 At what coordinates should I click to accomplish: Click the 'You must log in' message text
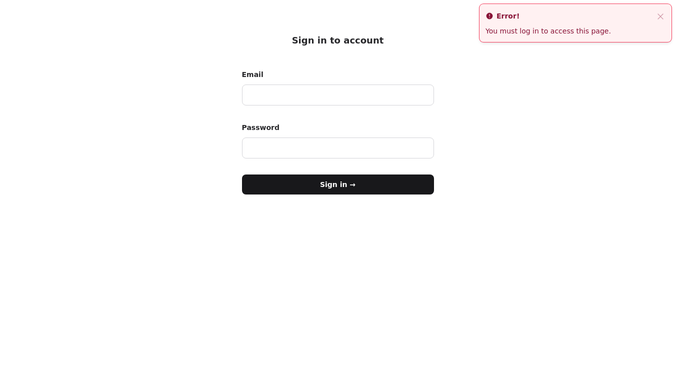tap(548, 31)
